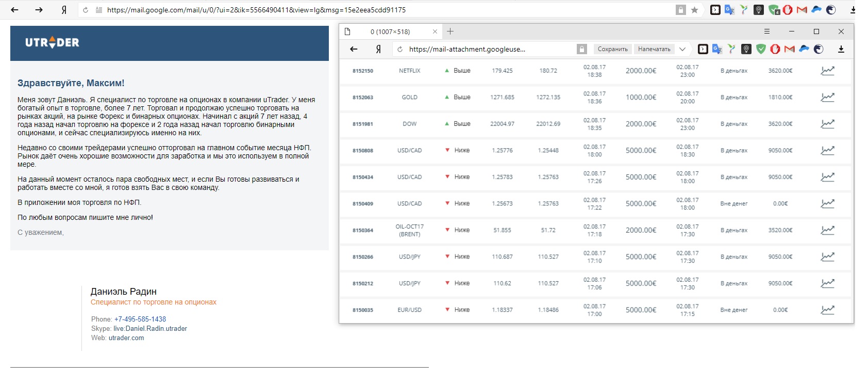The image size is (868, 368).
Task: Open downloads in the attachment popup toolbar
Action: (x=841, y=49)
